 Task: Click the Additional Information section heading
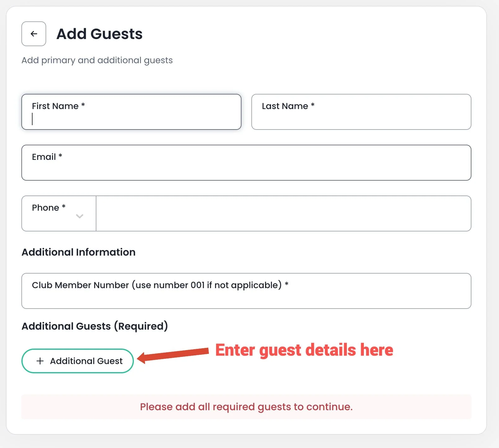(78, 252)
